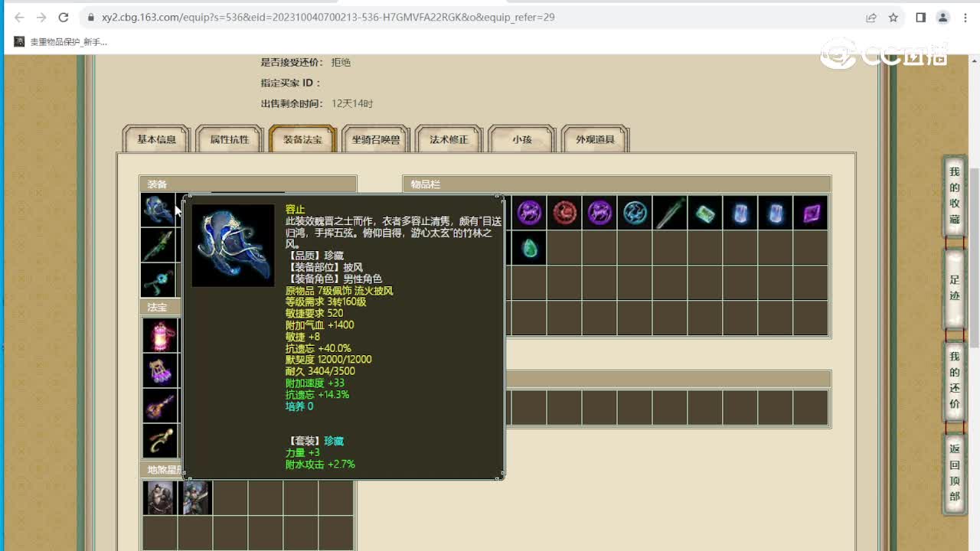
Task: Click the 指定买家 ID label
Action: tap(291, 83)
